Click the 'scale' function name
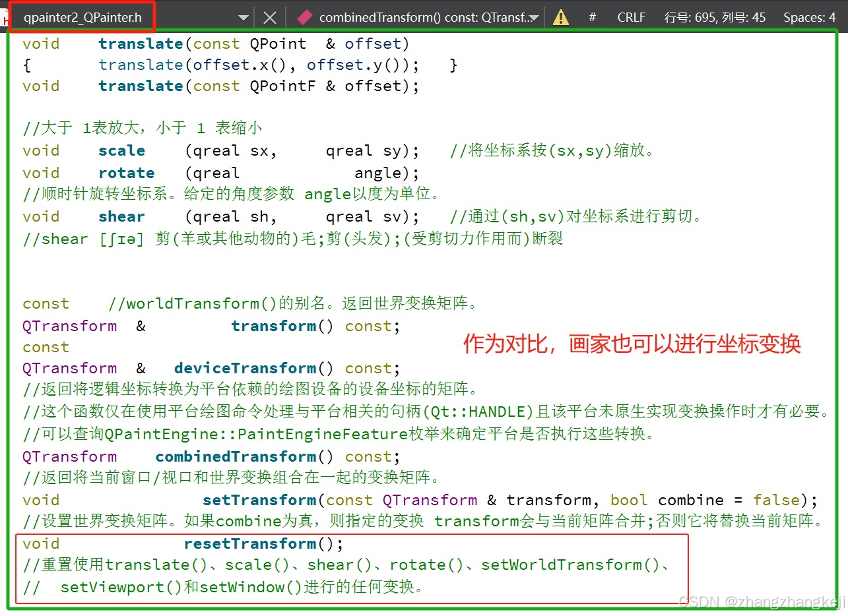The image size is (848, 616). click(x=122, y=150)
